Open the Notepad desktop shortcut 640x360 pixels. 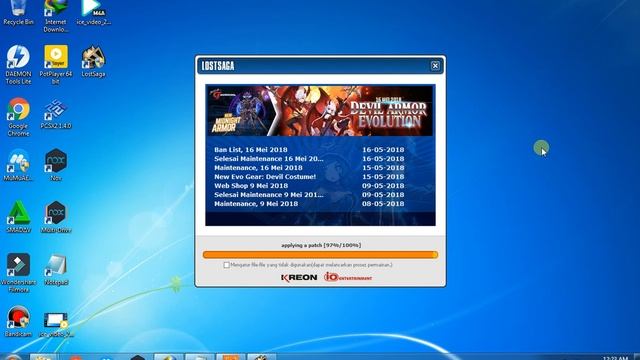[x=56, y=269]
